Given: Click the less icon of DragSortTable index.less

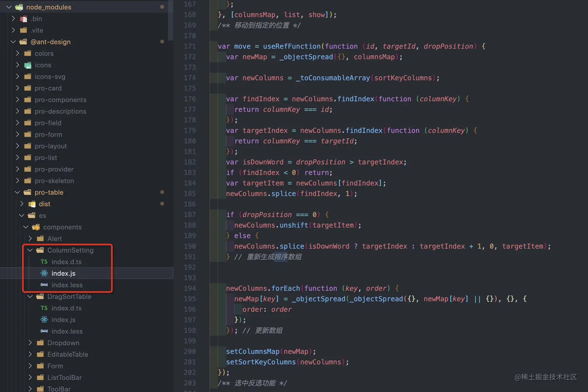Looking at the screenshot, I should (44, 331).
